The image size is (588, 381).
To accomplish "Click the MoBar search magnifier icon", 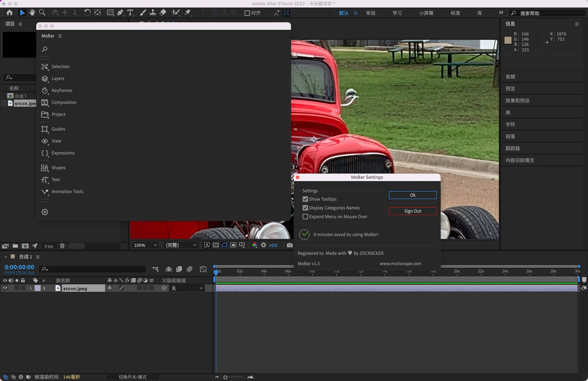I will point(45,49).
